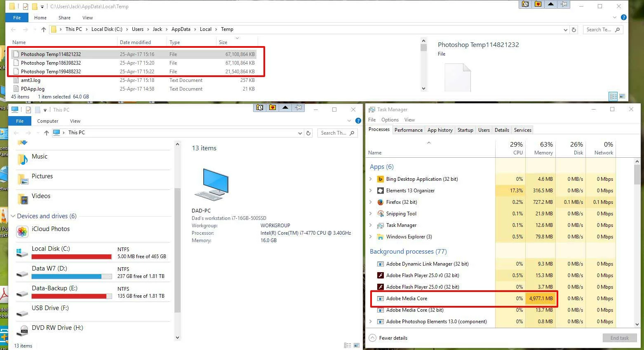Select Local Disk (C:) drive icon
The image size is (644, 350).
pyautogui.click(x=22, y=252)
